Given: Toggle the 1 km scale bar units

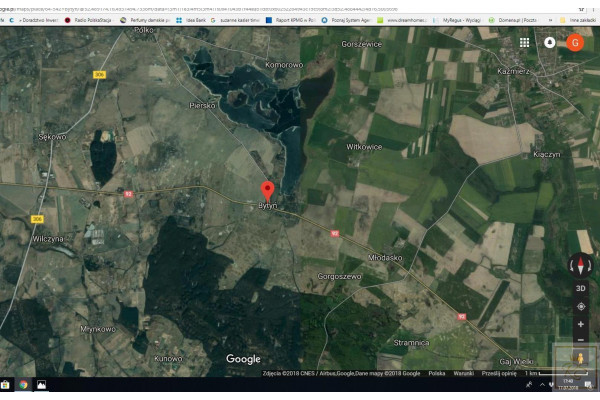Looking at the screenshot, I should (x=556, y=373).
